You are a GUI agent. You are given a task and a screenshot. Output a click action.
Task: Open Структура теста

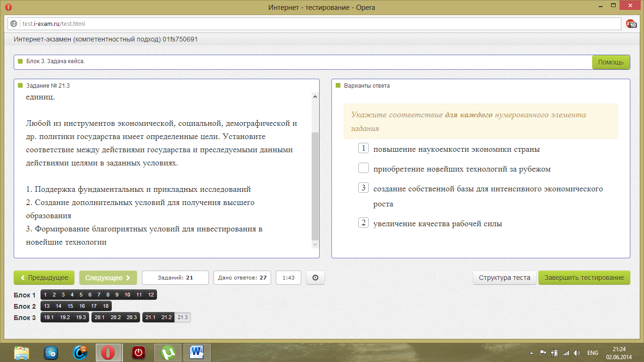504,278
